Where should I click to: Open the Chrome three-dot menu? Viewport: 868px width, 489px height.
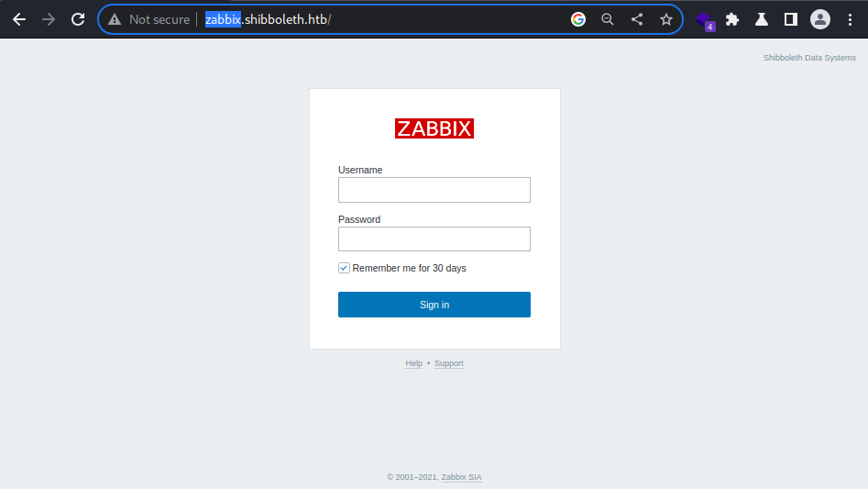coord(850,19)
